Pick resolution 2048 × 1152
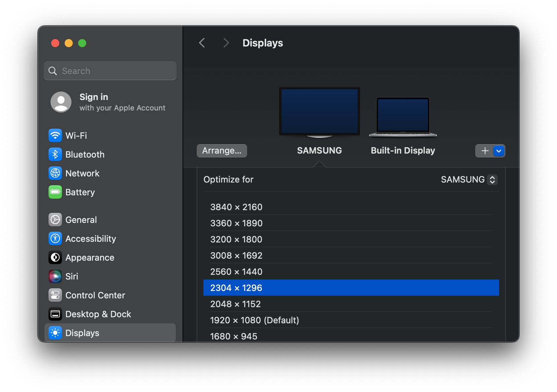The image size is (557, 392). pyautogui.click(x=351, y=304)
